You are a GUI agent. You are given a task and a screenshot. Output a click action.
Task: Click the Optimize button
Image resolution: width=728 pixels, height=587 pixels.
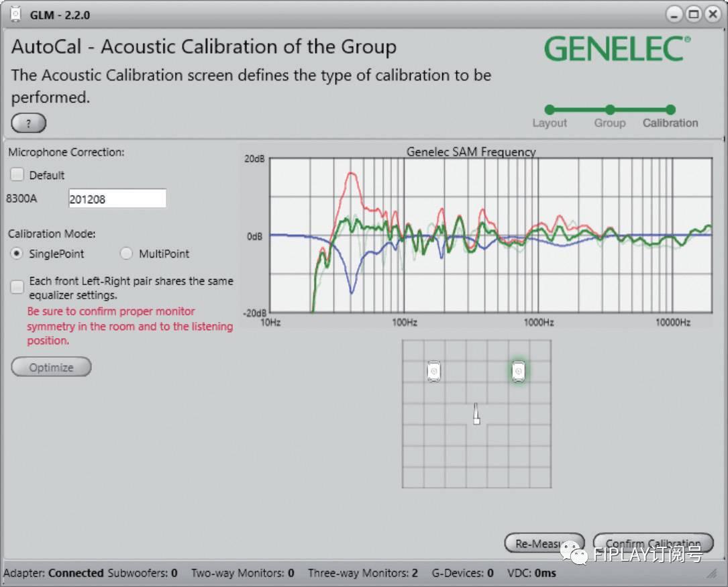(51, 367)
